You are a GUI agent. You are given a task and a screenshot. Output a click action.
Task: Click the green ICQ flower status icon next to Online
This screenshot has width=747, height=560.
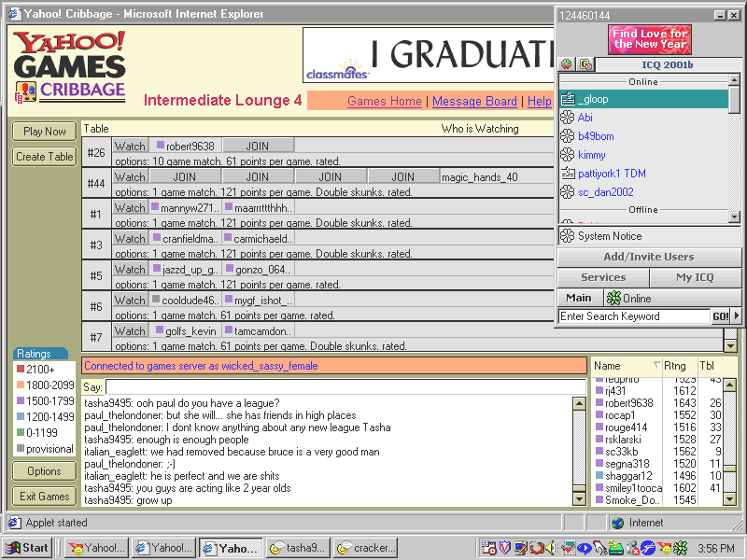(613, 298)
